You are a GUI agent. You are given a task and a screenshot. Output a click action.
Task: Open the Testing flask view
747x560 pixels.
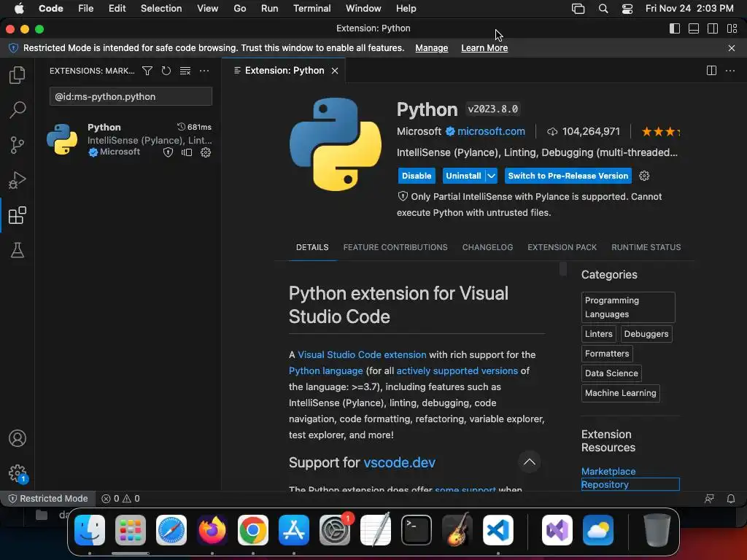point(18,250)
